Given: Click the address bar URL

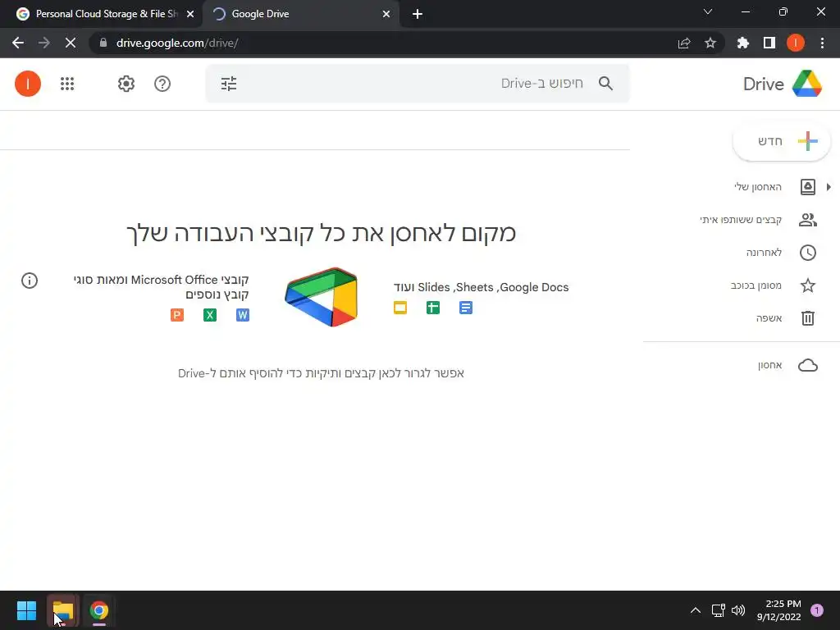Looking at the screenshot, I should coord(177,43).
